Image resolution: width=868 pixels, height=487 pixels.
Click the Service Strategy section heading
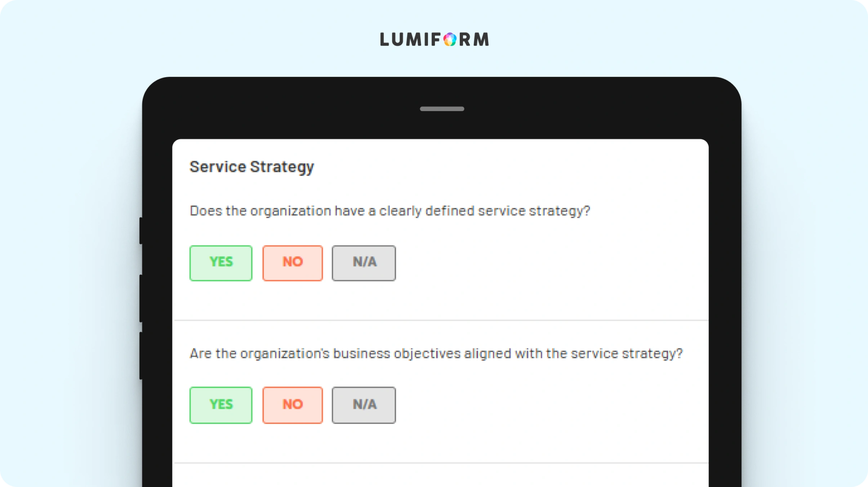pyautogui.click(x=252, y=167)
